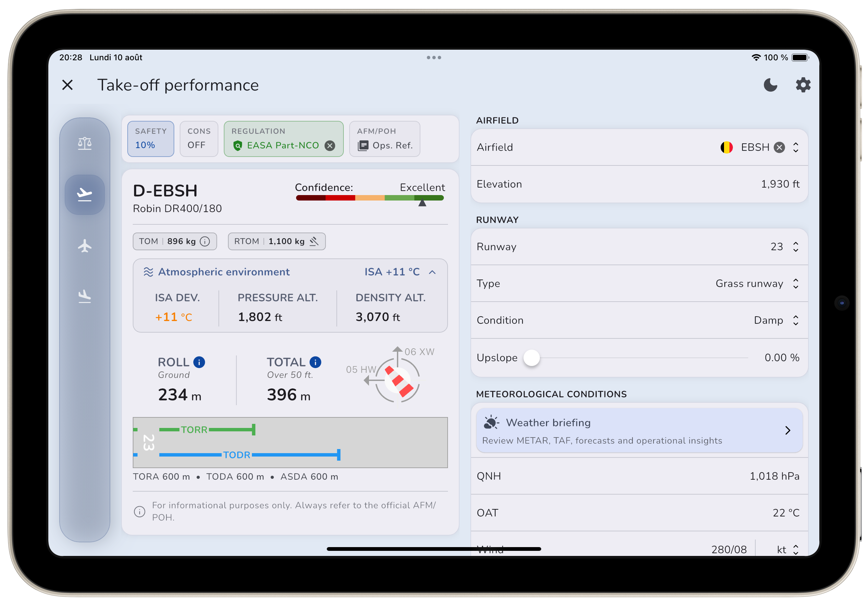Open the RTOM 1,100 kg chip
The height and width of the screenshot is (606, 868).
point(277,242)
